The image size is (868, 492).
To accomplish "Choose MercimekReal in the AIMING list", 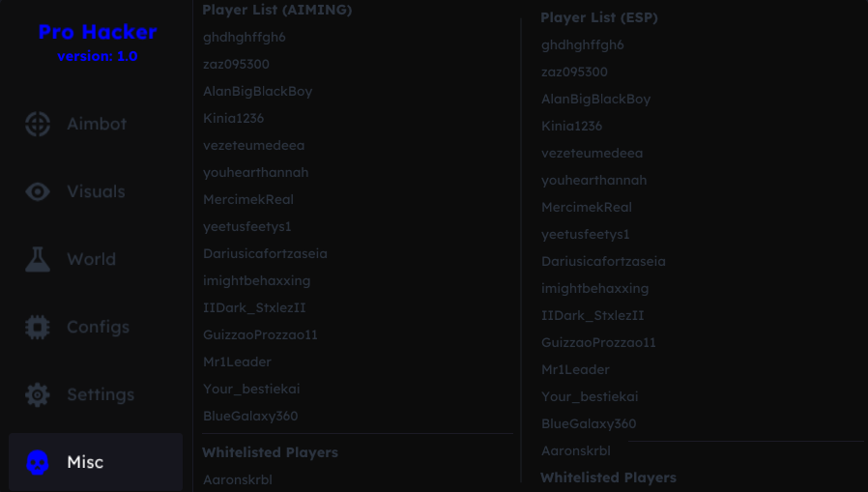I will pos(248,200).
